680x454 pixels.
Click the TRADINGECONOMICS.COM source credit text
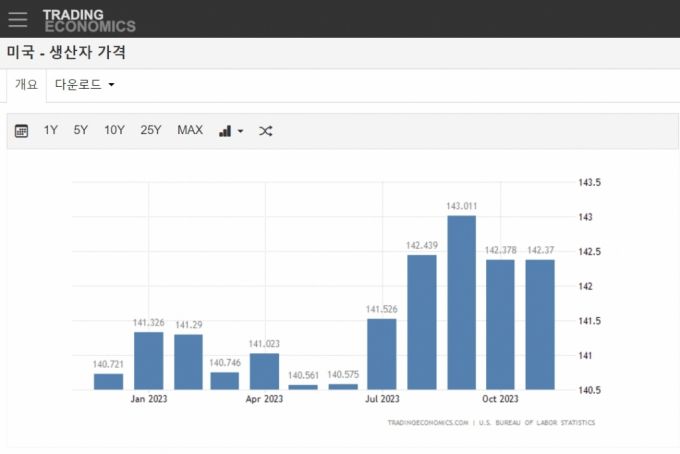[428, 423]
